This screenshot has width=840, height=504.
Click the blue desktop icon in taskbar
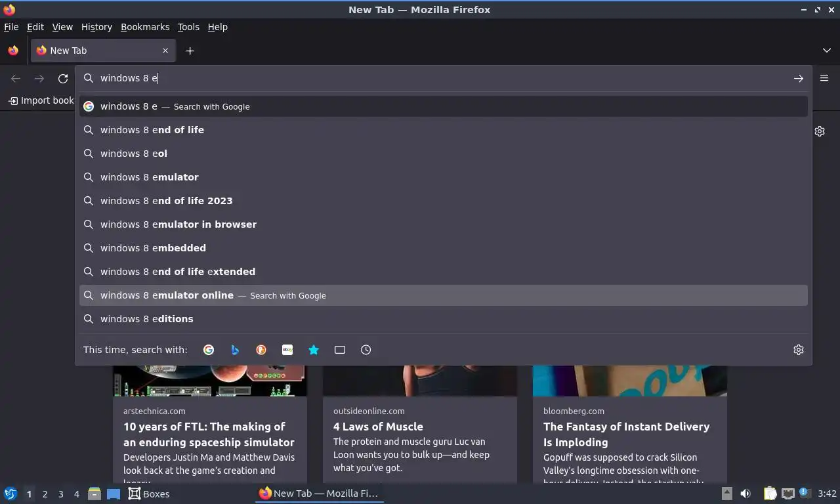coord(114,493)
